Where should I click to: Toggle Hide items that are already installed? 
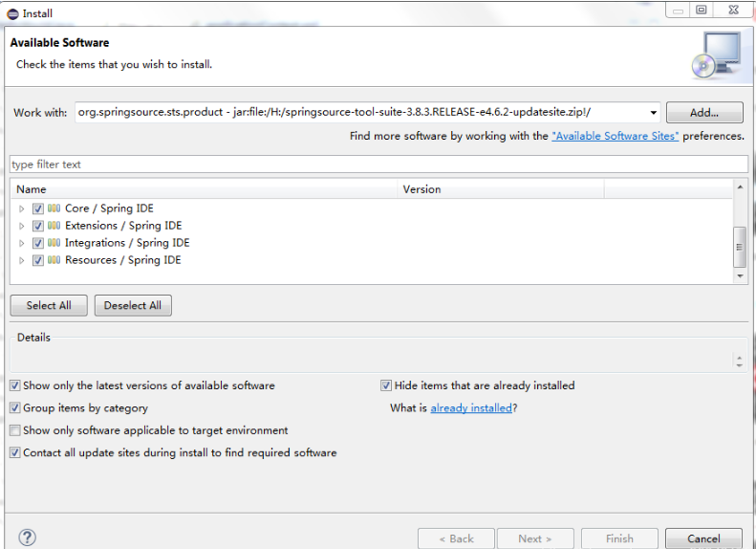pyautogui.click(x=386, y=385)
